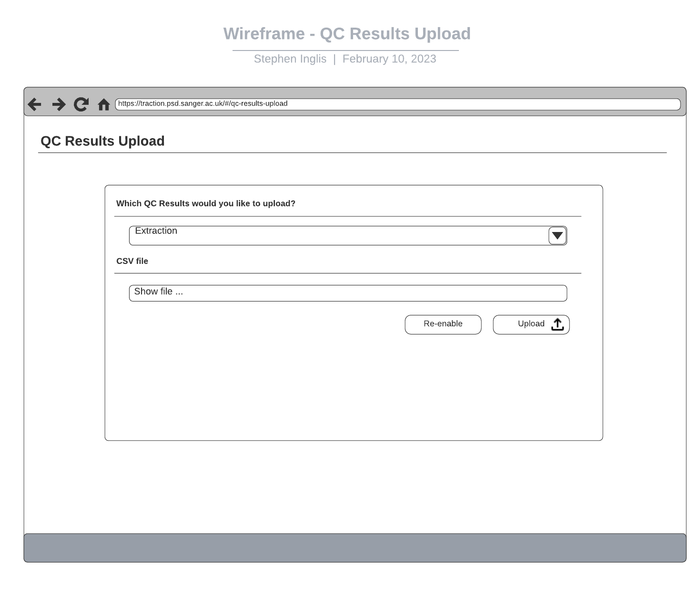Click the Re-enable button

pyautogui.click(x=443, y=324)
